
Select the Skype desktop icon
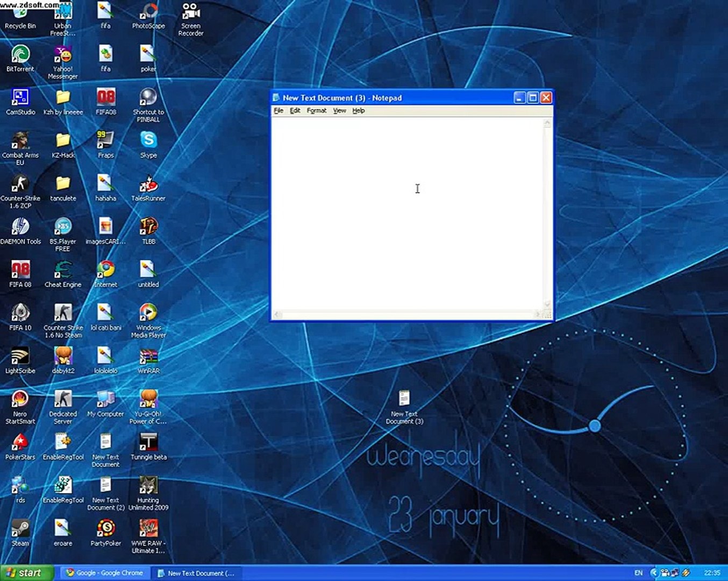(148, 145)
